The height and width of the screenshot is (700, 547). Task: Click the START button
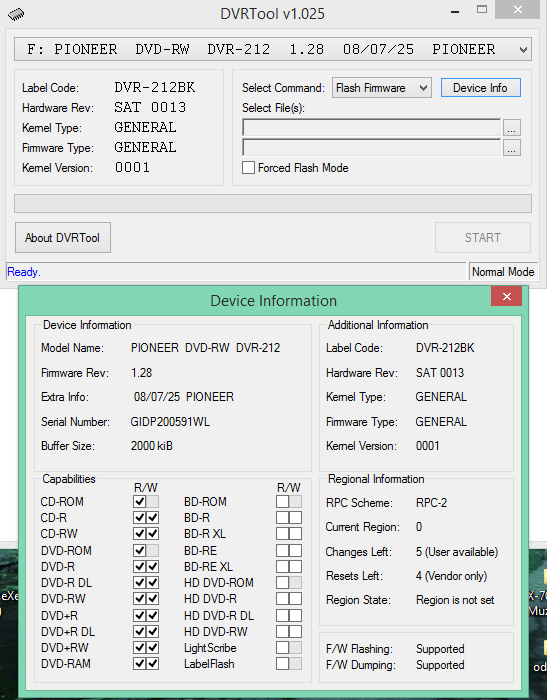click(x=483, y=238)
